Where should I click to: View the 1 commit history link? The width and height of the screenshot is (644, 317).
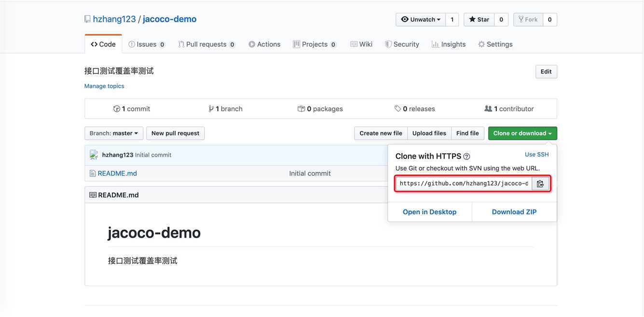coord(132,109)
